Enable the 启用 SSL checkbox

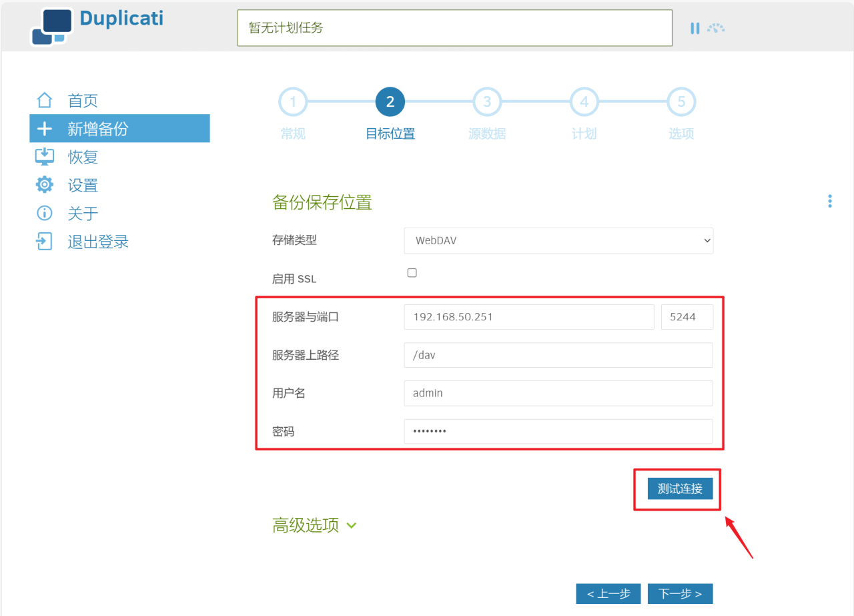click(412, 272)
